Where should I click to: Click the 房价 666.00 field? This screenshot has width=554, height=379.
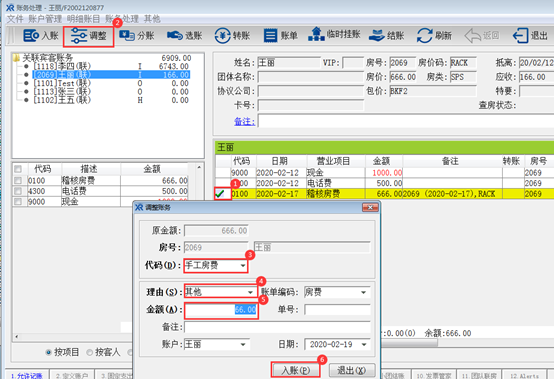(402, 77)
